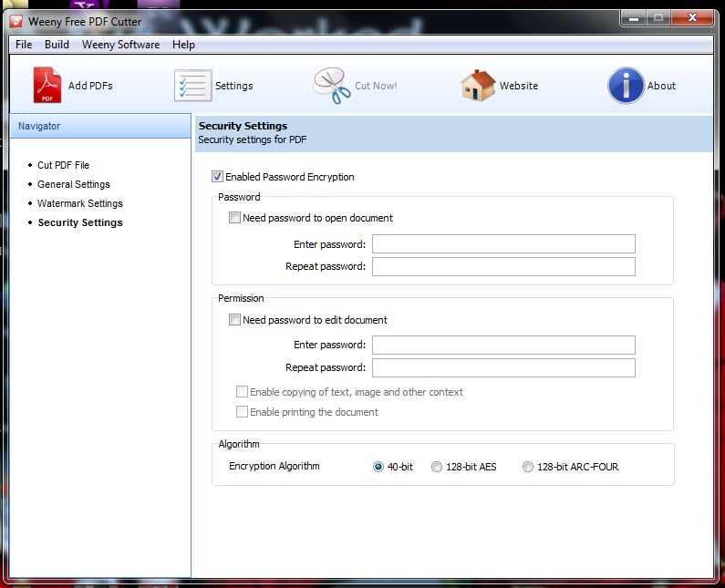Open the Website house icon
This screenshot has height=588, width=725.
tap(478, 86)
